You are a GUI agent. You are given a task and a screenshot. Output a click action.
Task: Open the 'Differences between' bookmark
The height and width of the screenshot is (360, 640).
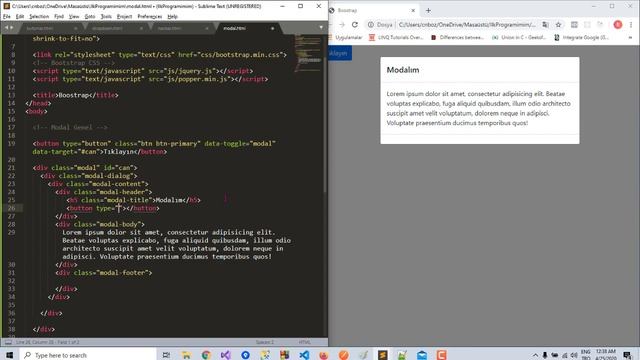457,38
